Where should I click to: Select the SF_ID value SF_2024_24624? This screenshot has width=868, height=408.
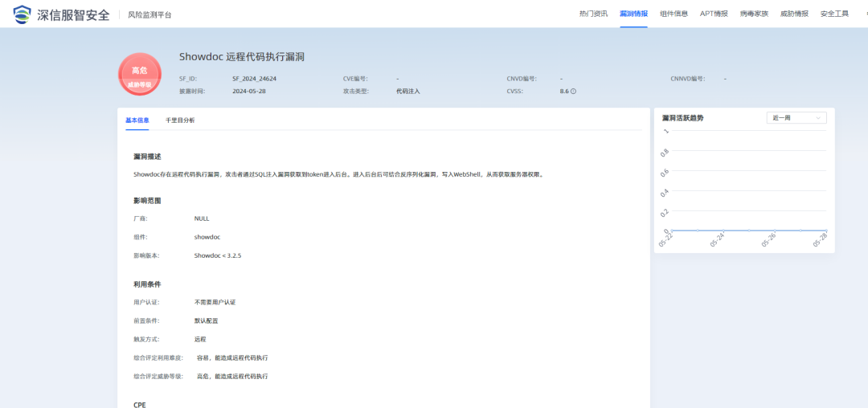[x=254, y=79]
